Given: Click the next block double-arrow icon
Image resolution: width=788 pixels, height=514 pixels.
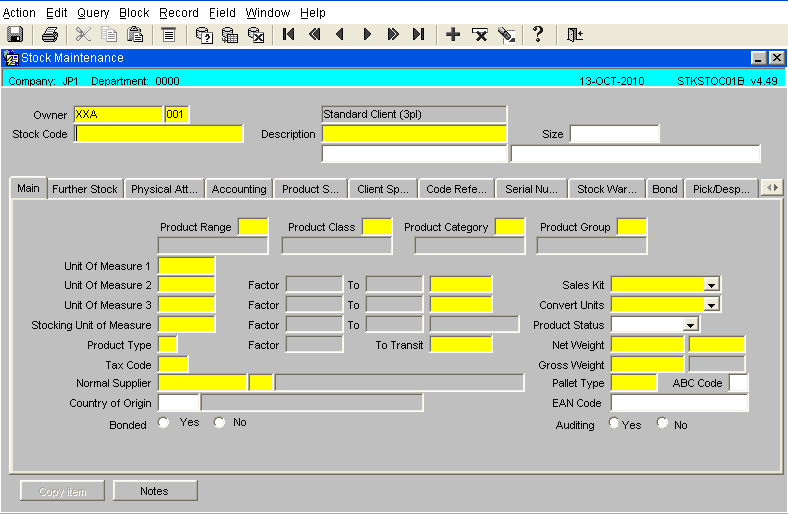Looking at the screenshot, I should point(393,35).
